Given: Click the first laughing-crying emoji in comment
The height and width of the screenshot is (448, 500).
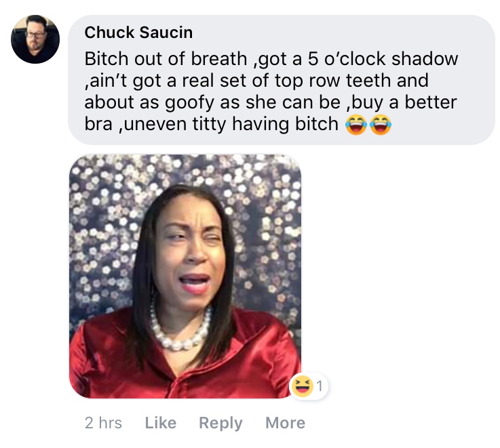Looking at the screenshot, I should pos(356,125).
